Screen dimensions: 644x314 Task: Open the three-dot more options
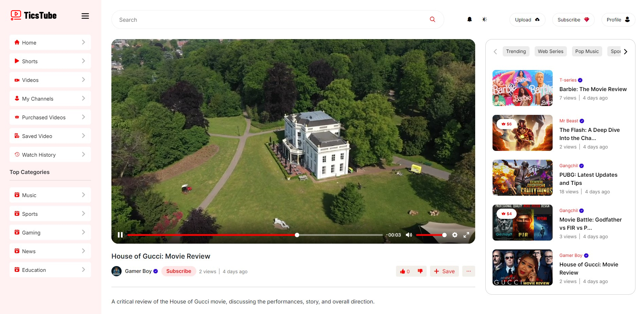click(x=469, y=271)
